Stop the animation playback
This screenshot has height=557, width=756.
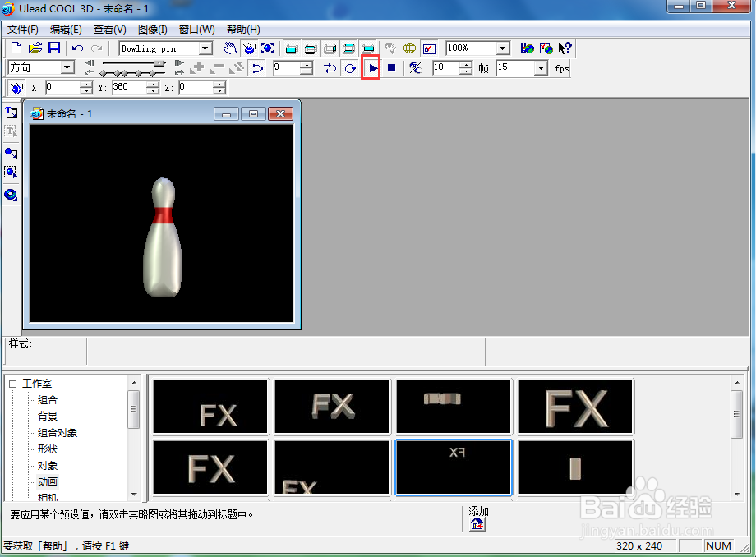click(391, 68)
